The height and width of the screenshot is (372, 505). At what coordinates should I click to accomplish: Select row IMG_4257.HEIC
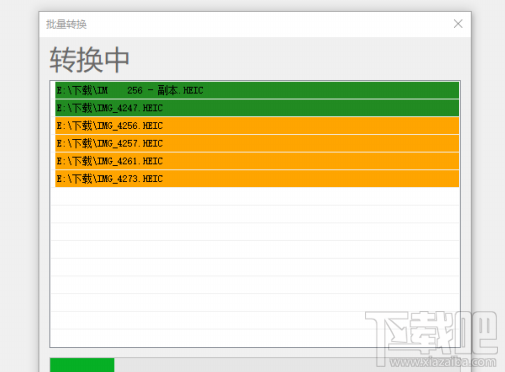pos(257,143)
